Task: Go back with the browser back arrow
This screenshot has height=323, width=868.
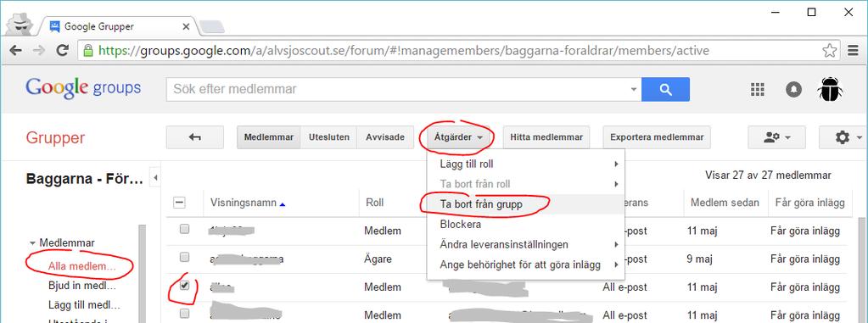Action: (x=15, y=51)
